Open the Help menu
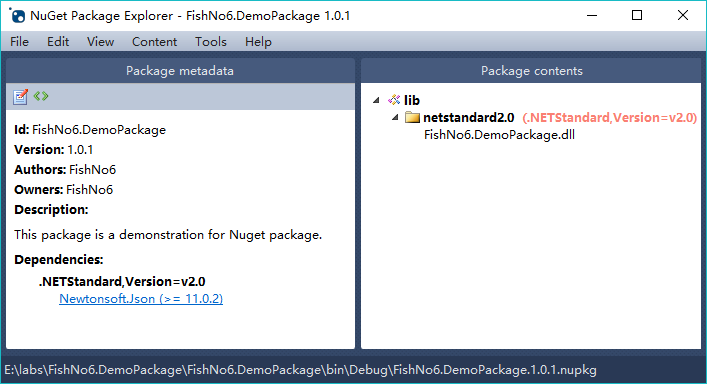The image size is (707, 384). click(x=258, y=42)
